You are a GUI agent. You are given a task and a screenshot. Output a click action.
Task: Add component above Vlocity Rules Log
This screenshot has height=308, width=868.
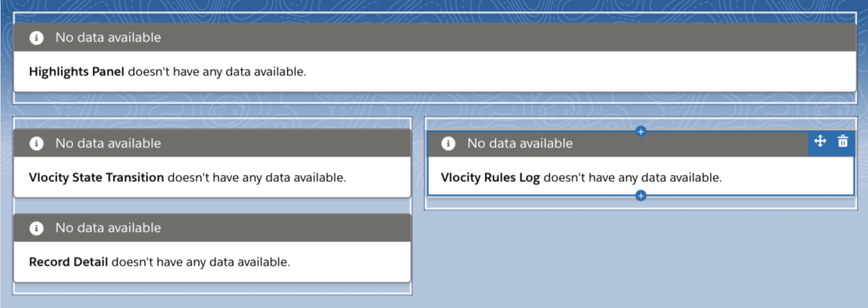click(640, 131)
